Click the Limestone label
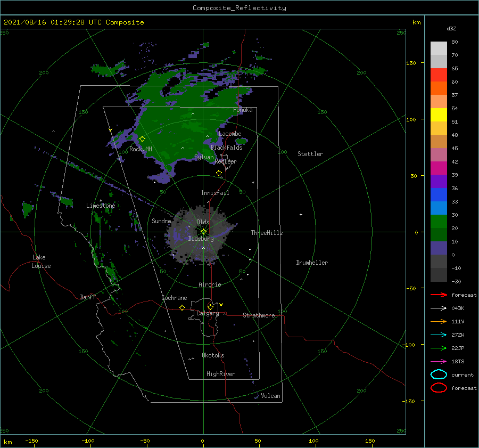The height and width of the screenshot is (448, 479). point(101,206)
